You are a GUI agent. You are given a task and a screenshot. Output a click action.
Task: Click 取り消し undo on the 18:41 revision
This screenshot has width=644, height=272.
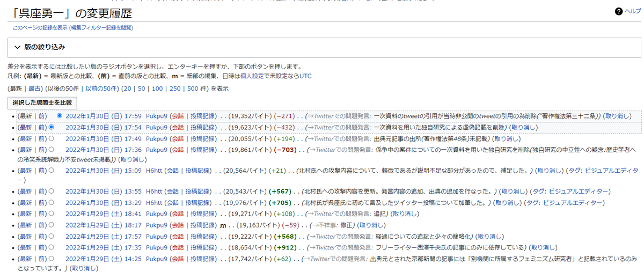(405, 214)
